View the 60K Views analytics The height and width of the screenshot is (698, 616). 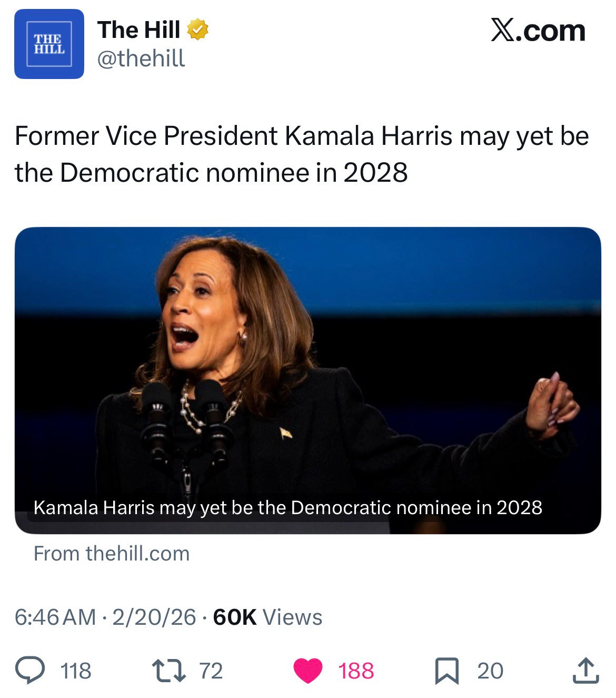(x=267, y=617)
